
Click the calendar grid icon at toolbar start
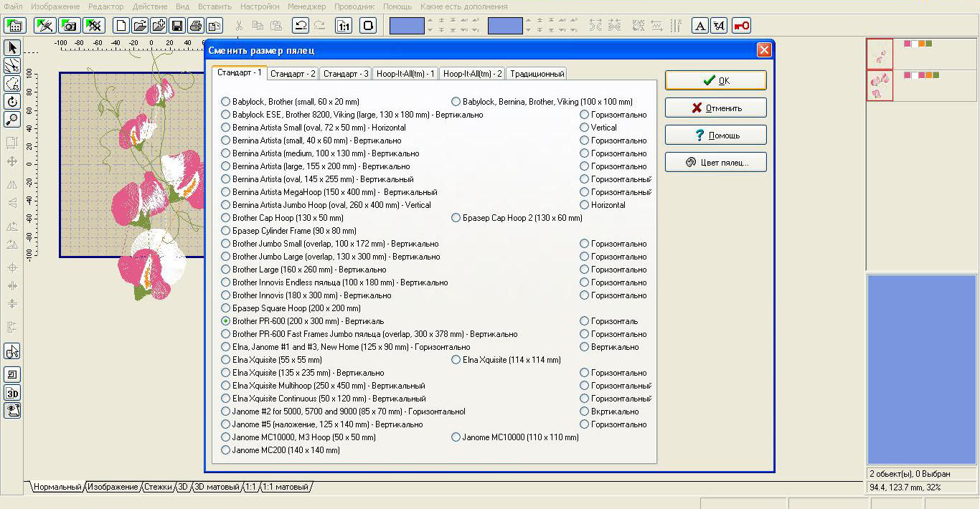pos(15,26)
